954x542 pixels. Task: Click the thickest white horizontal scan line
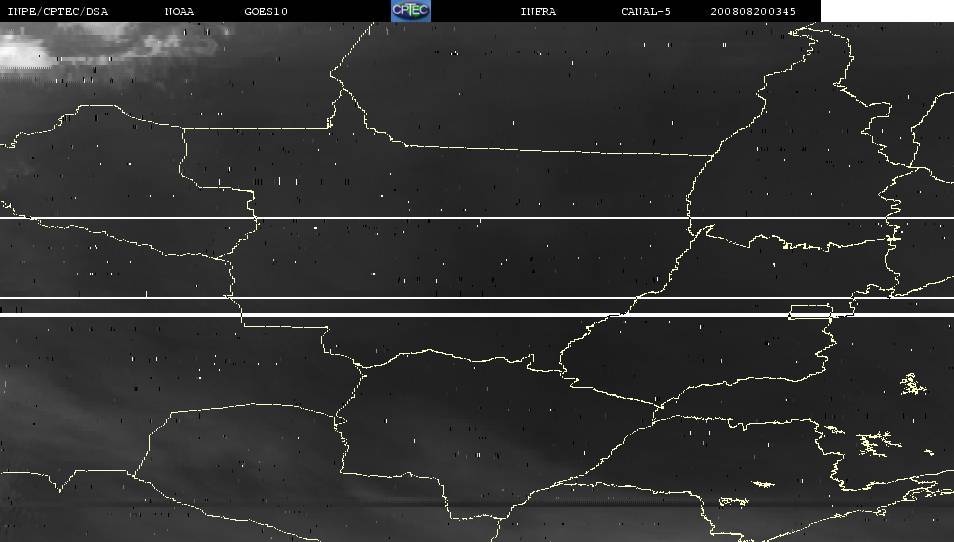(x=400, y=315)
